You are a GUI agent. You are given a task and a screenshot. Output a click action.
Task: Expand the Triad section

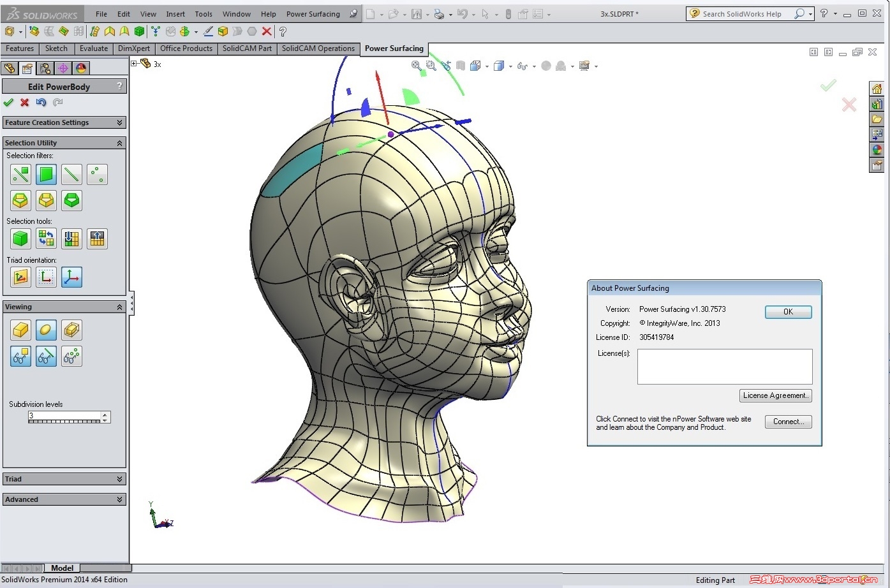[x=64, y=479]
